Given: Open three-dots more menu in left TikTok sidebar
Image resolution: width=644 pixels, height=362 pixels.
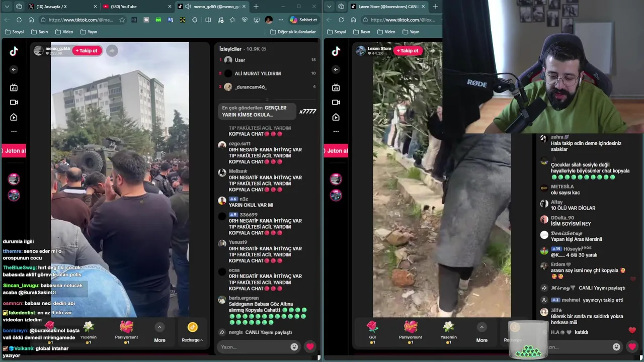Looking at the screenshot, I should [x=14, y=131].
